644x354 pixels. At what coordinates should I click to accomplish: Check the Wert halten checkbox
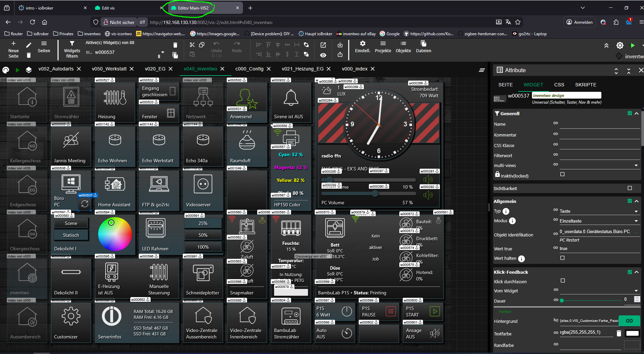[x=562, y=258]
